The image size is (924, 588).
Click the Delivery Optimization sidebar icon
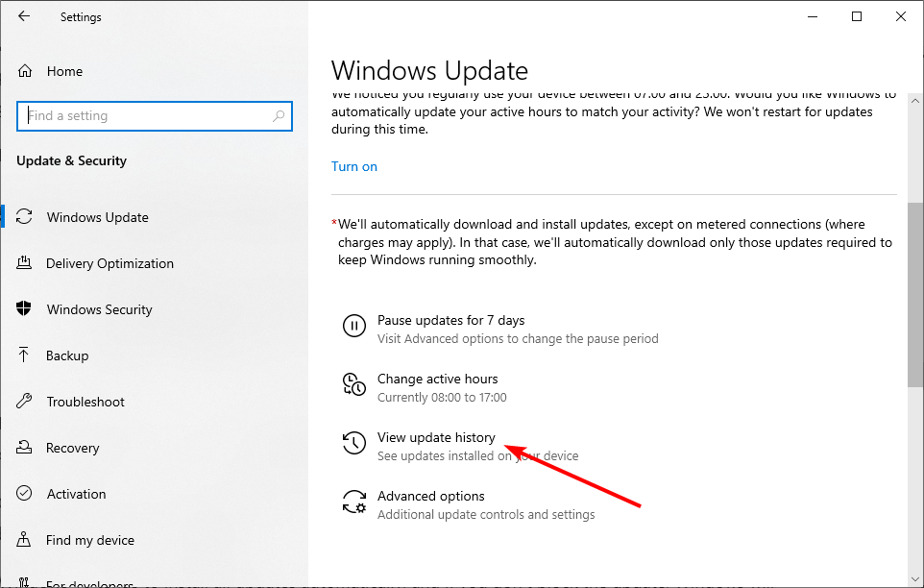tap(25, 263)
